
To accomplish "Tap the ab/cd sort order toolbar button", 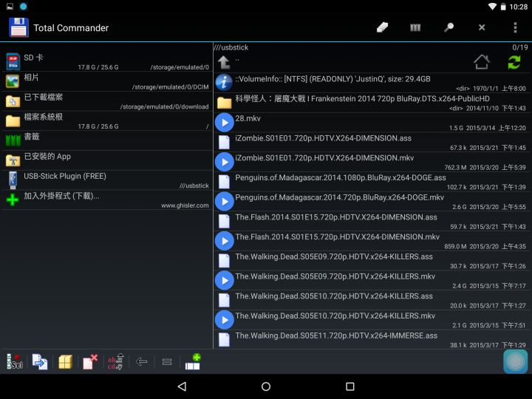I will [x=116, y=361].
